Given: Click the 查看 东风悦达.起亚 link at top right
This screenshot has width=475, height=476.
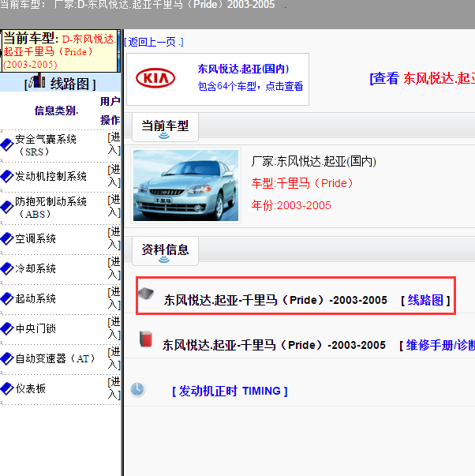Looking at the screenshot, I should click(422, 78).
